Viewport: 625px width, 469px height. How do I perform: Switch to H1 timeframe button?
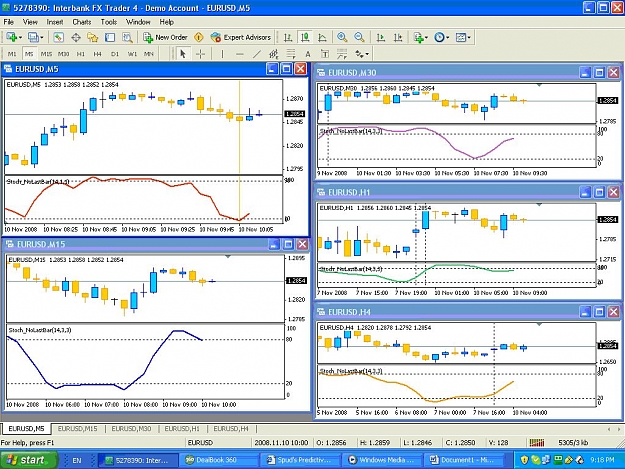tap(81, 53)
